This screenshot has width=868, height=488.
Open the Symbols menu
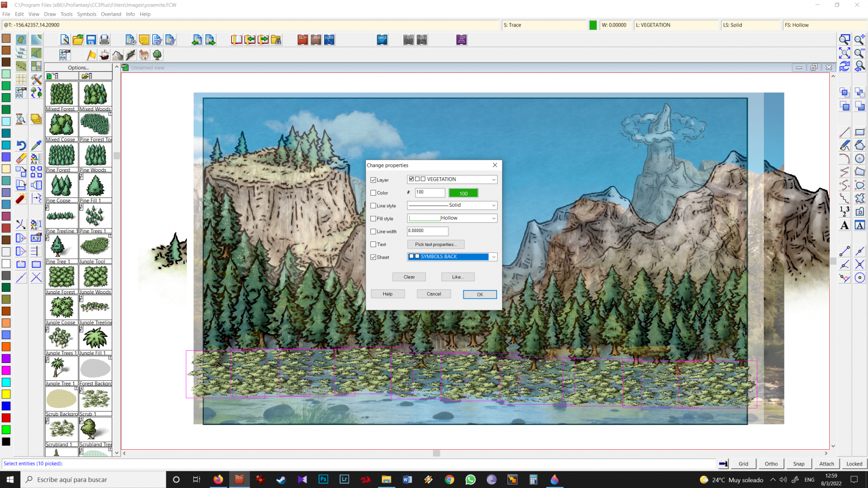point(87,14)
